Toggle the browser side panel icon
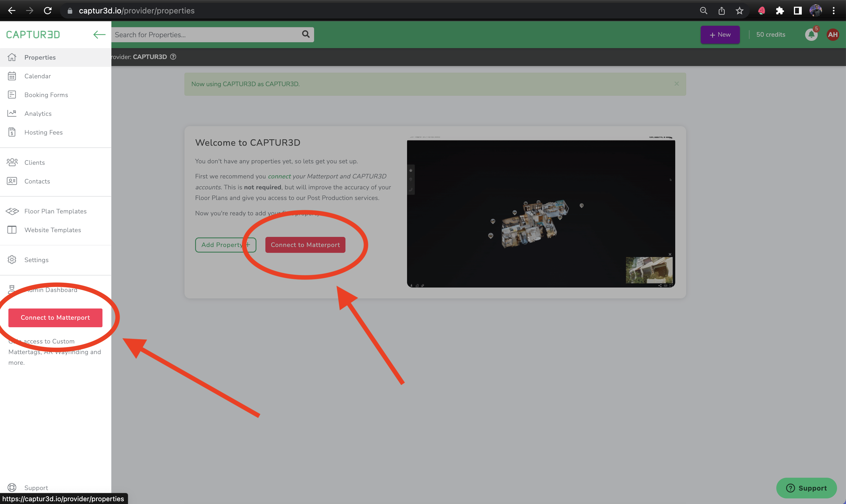Image resolution: width=846 pixels, height=504 pixels. pos(797,11)
